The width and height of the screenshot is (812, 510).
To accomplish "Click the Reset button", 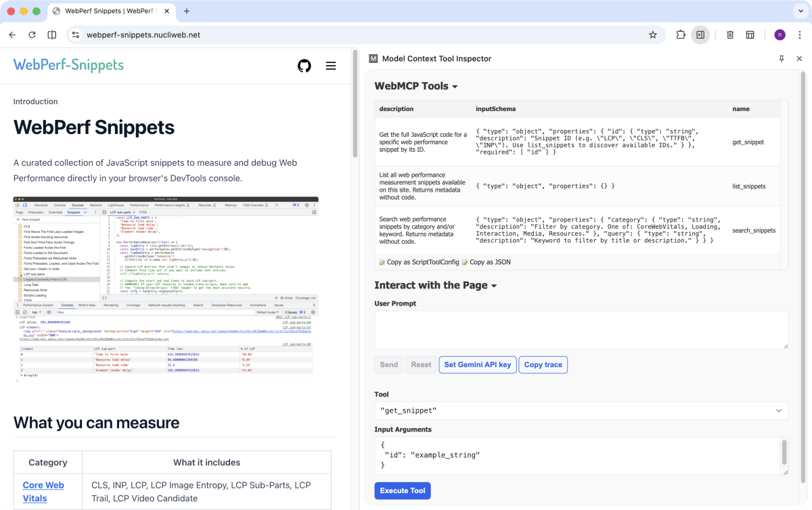I will pos(421,364).
